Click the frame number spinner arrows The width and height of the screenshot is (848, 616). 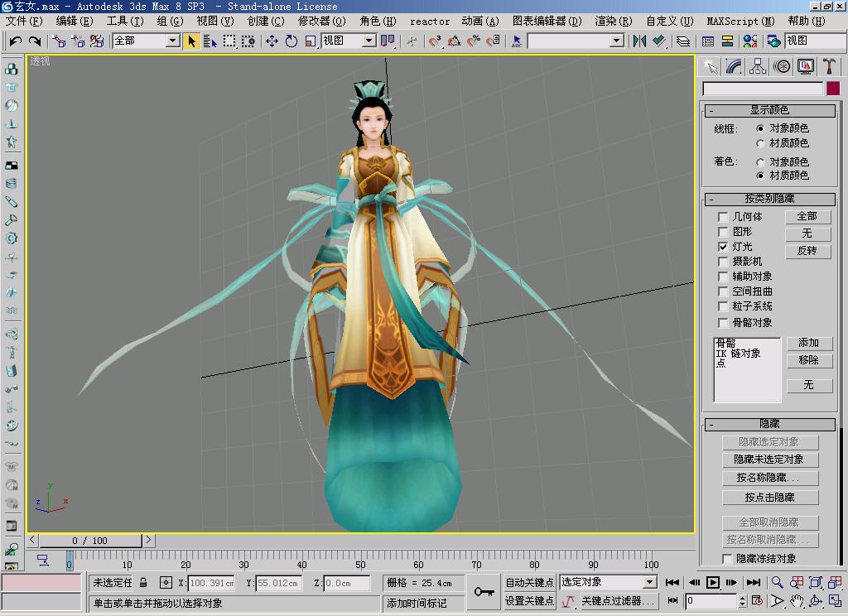[742, 600]
